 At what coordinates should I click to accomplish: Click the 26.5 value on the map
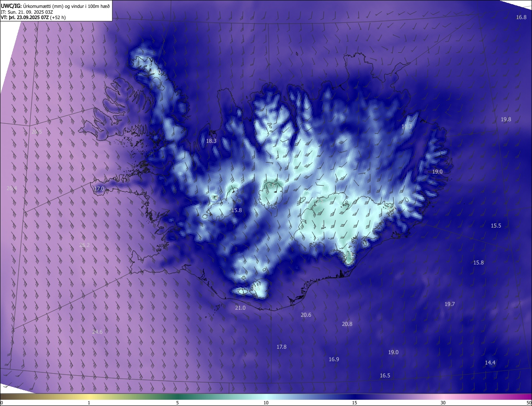pos(37,132)
